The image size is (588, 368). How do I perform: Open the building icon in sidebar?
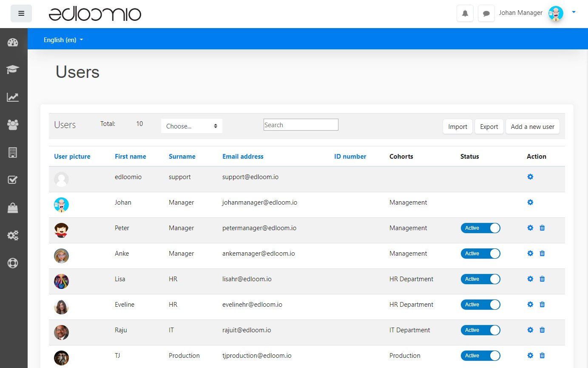point(13,152)
